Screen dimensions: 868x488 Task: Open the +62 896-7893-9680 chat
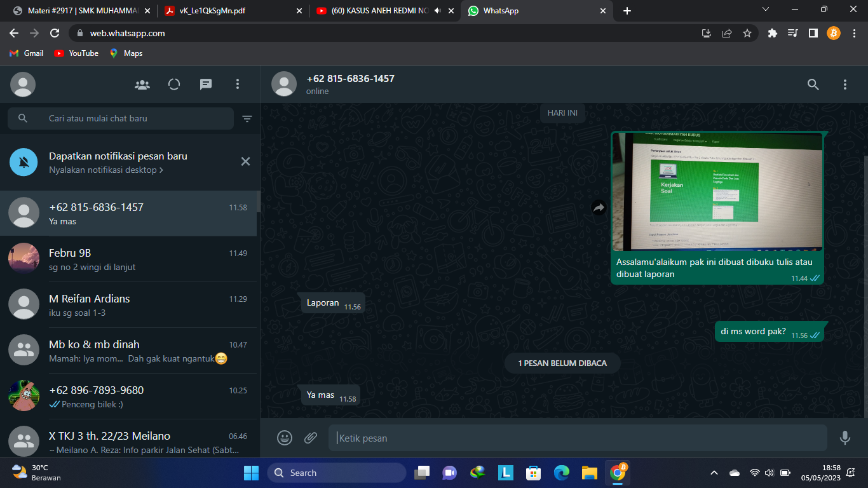point(130,396)
